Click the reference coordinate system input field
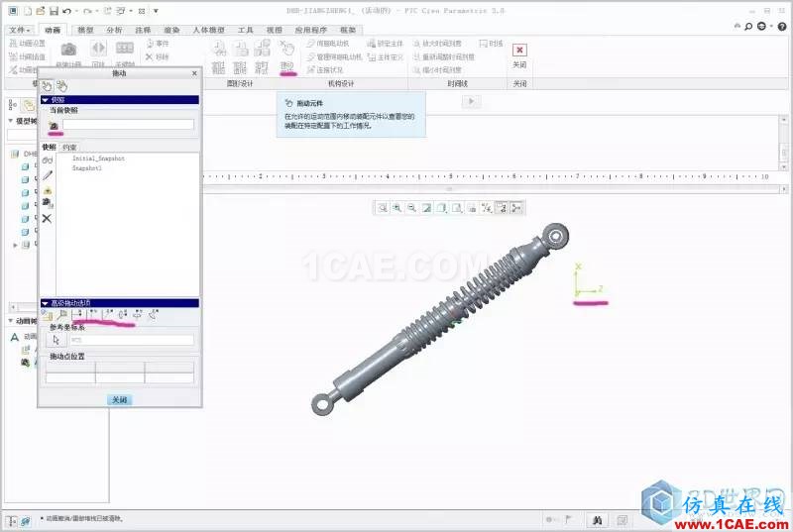 pyautogui.click(x=132, y=340)
